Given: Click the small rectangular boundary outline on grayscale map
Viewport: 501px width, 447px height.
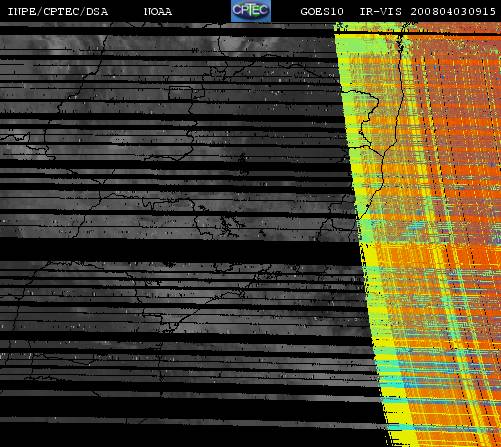Looking at the screenshot, I should click(180, 93).
